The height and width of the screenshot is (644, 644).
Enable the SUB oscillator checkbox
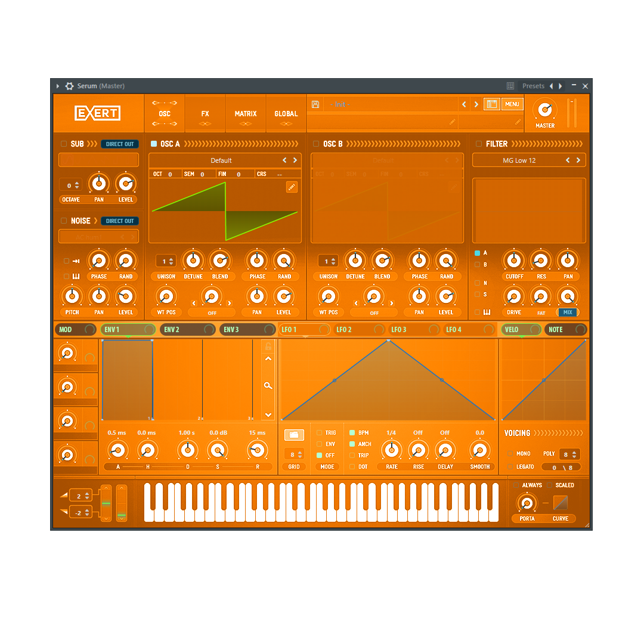tap(64, 144)
